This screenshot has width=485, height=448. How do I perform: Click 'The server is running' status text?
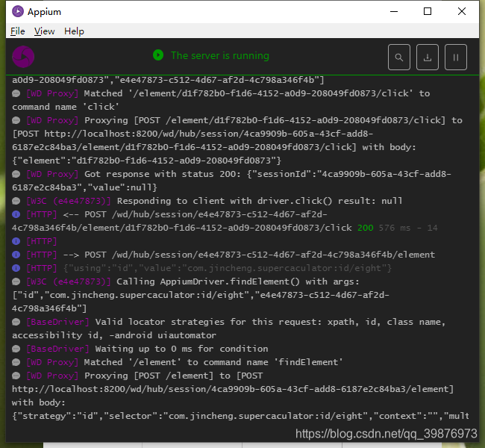(220, 55)
